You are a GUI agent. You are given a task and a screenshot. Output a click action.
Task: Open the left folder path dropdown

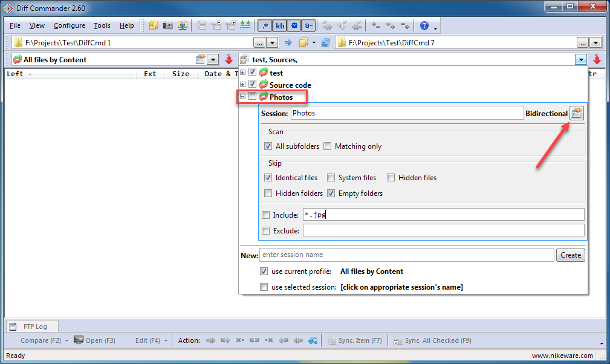pos(273,42)
